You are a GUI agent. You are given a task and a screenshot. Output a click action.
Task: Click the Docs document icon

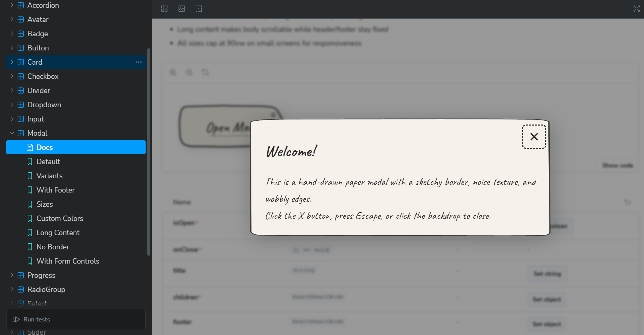point(30,147)
